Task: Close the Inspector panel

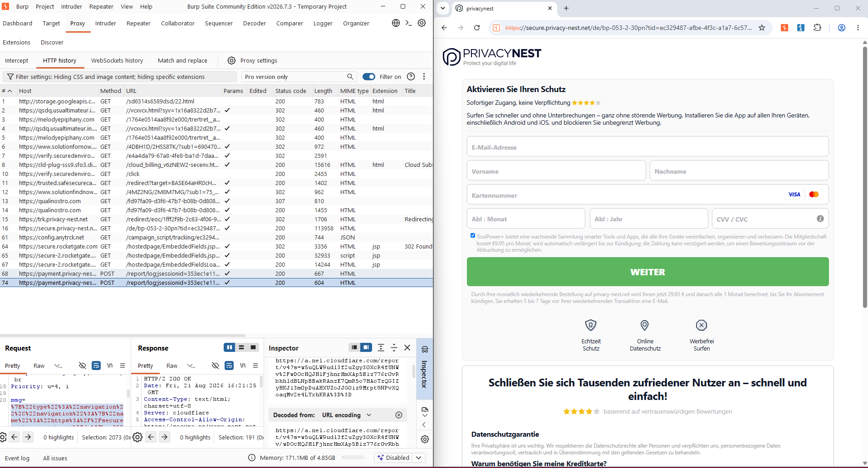Action: 407,347
